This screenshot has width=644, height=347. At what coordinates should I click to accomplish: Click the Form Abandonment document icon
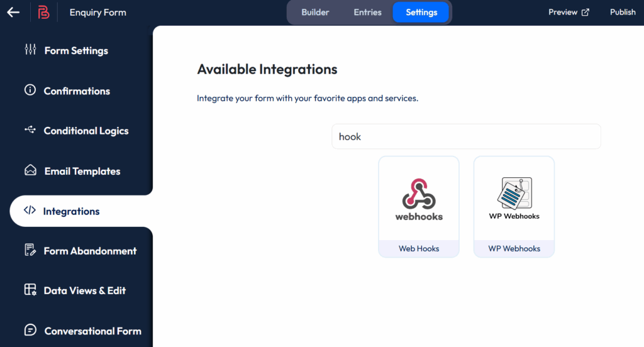[x=30, y=250]
